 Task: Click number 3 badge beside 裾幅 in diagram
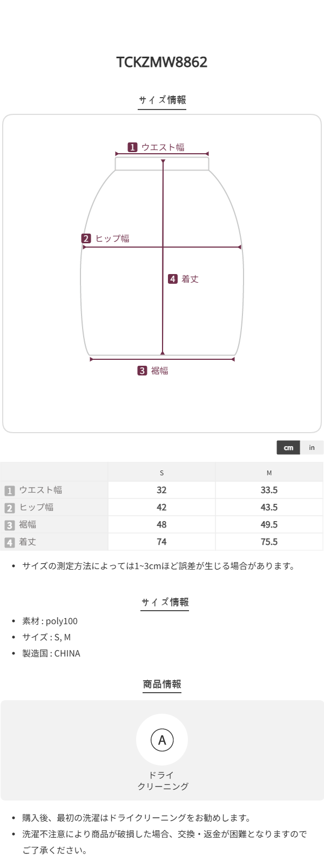point(142,371)
